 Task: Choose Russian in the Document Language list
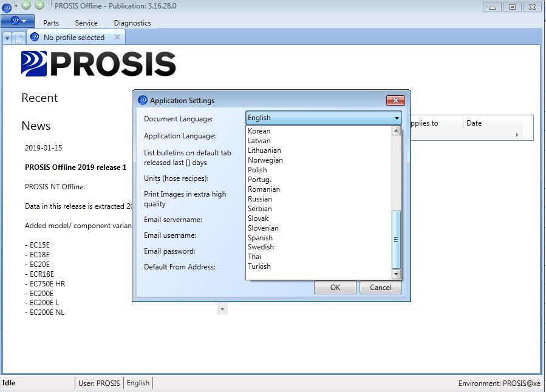click(x=260, y=199)
